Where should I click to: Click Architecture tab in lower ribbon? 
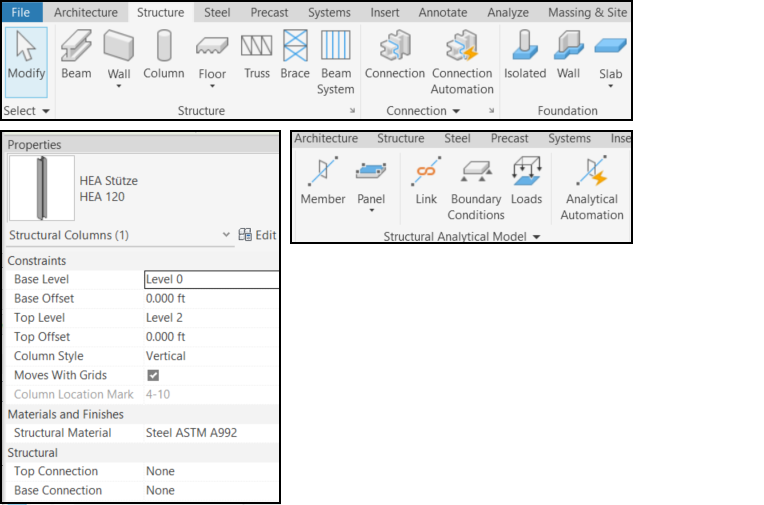pyautogui.click(x=326, y=138)
